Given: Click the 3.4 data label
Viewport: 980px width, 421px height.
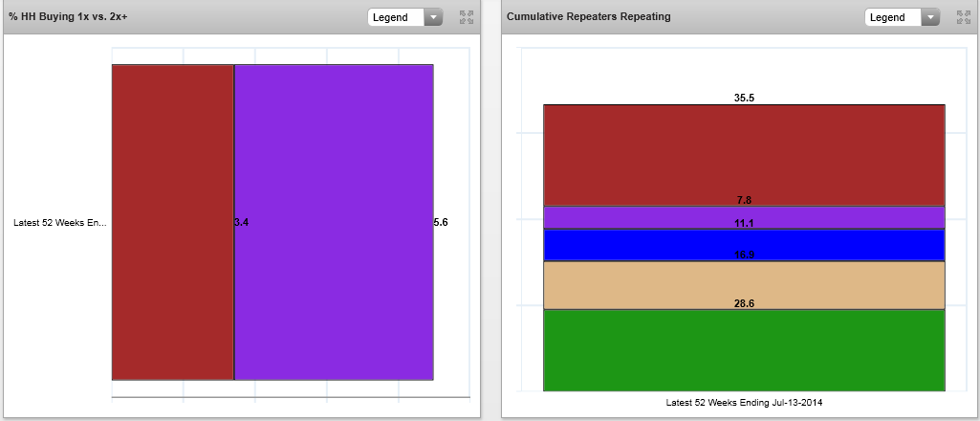Looking at the screenshot, I should (242, 222).
